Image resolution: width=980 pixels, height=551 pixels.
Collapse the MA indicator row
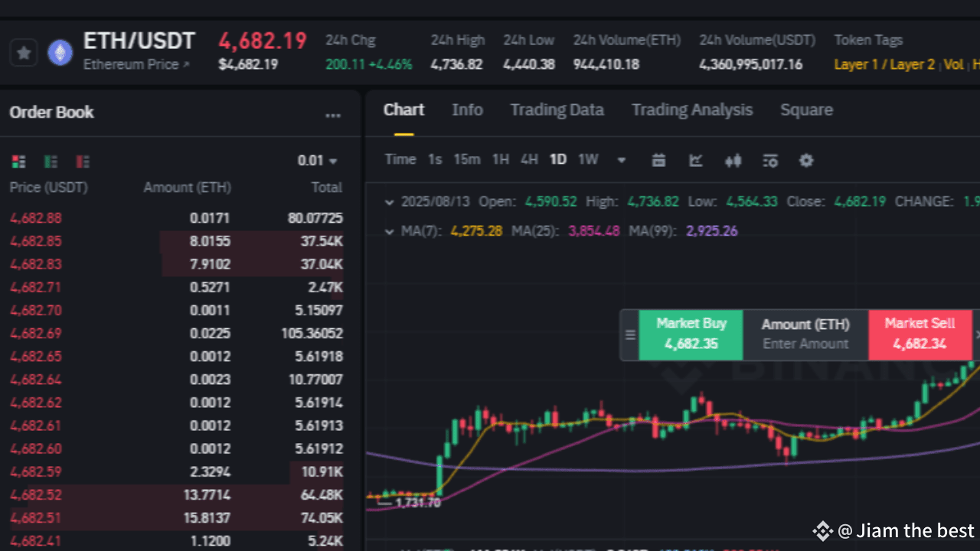tap(390, 231)
